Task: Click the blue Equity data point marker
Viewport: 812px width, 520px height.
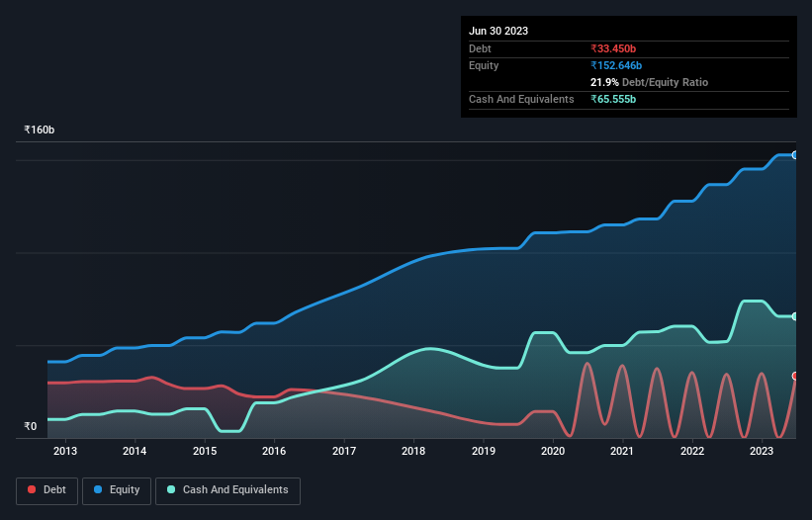Action: tap(795, 155)
